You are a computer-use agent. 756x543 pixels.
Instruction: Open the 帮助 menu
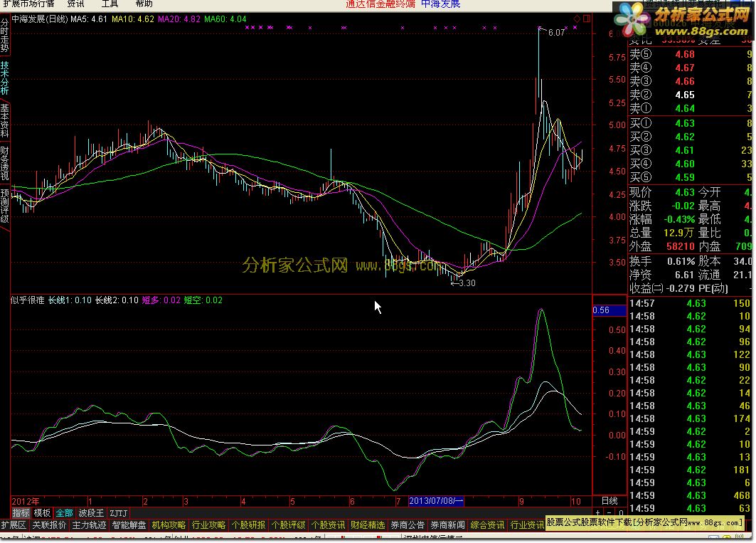[144, 4]
